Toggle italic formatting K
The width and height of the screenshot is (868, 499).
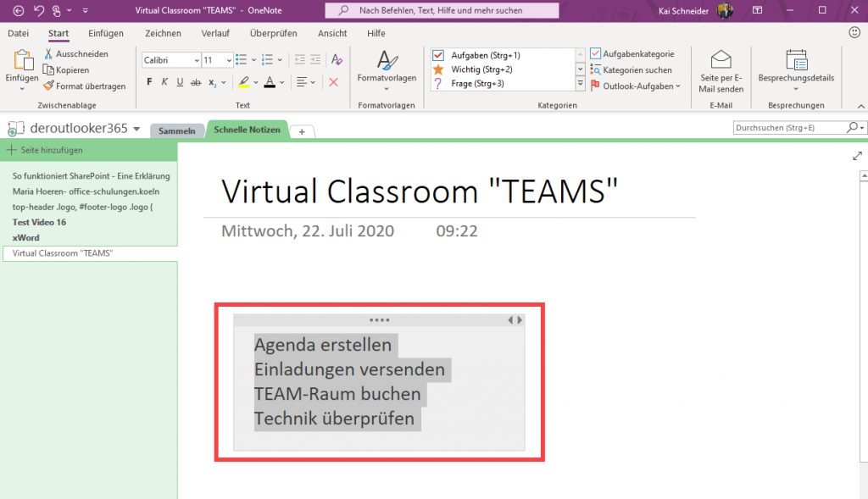164,82
